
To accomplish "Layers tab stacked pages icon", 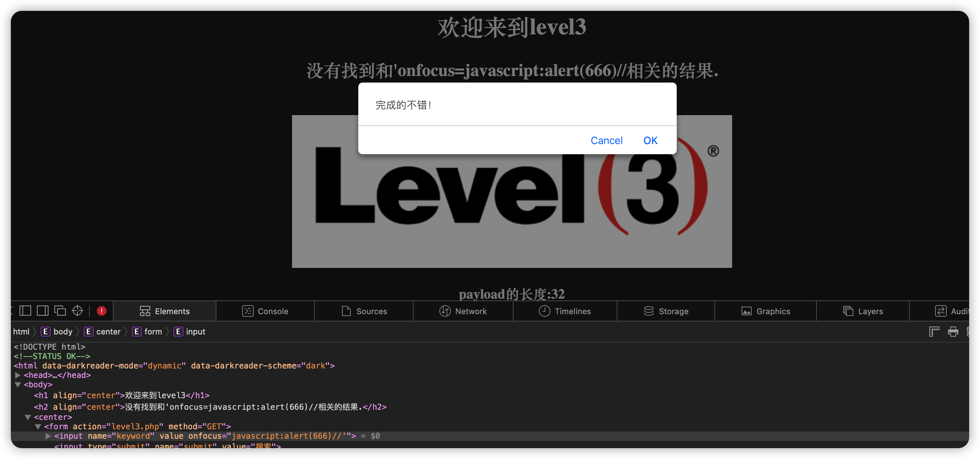I will click(x=848, y=311).
